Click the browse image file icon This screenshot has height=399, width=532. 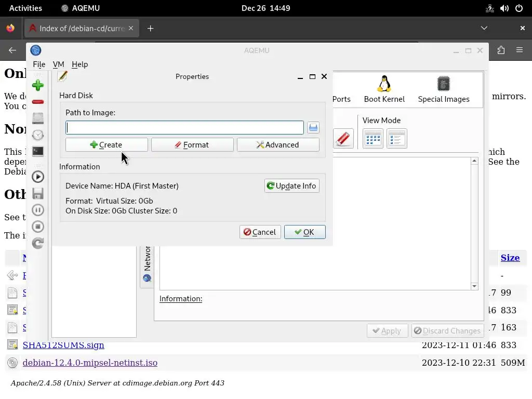(x=313, y=128)
